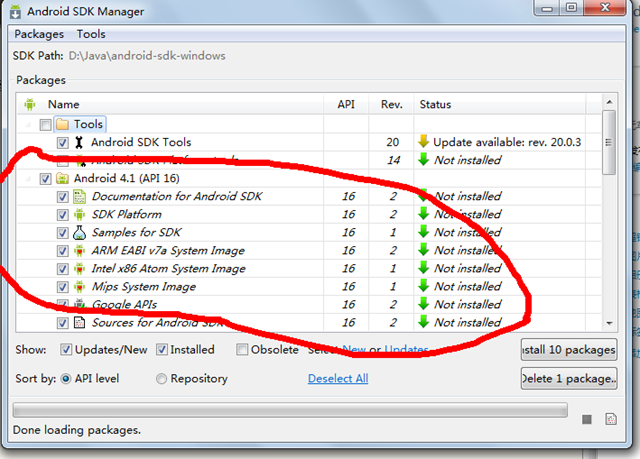Click the Update available: rev. 20.0.3 status text
This screenshot has width=640, height=459.
pyautogui.click(x=507, y=142)
